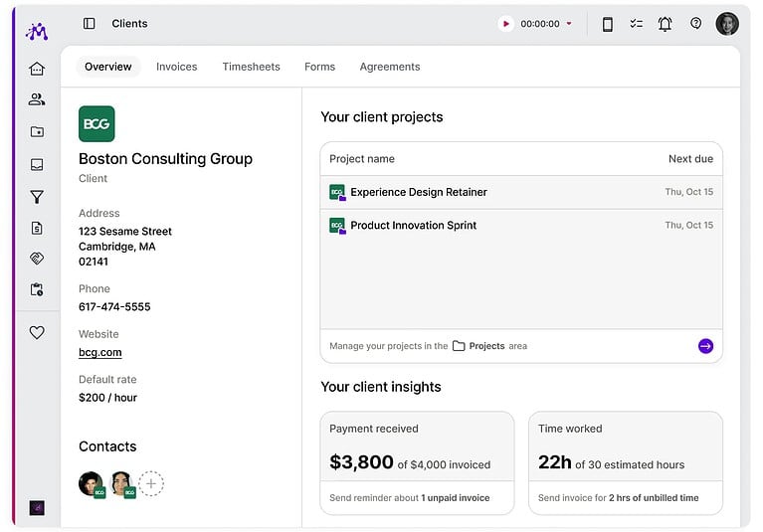Open the Home icon in sidebar
The width and height of the screenshot is (763, 532).
(x=37, y=69)
